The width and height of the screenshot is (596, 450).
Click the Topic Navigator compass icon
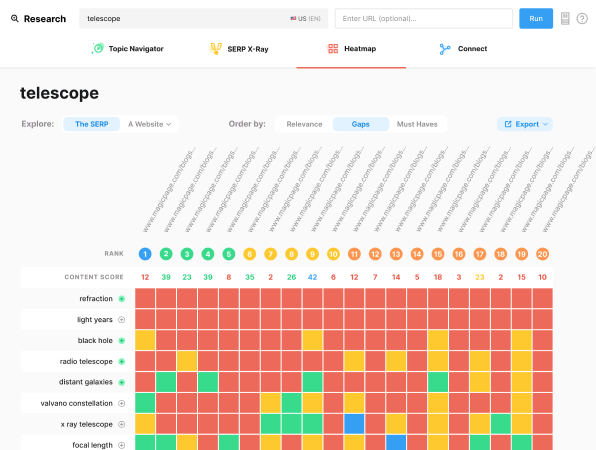tap(98, 48)
